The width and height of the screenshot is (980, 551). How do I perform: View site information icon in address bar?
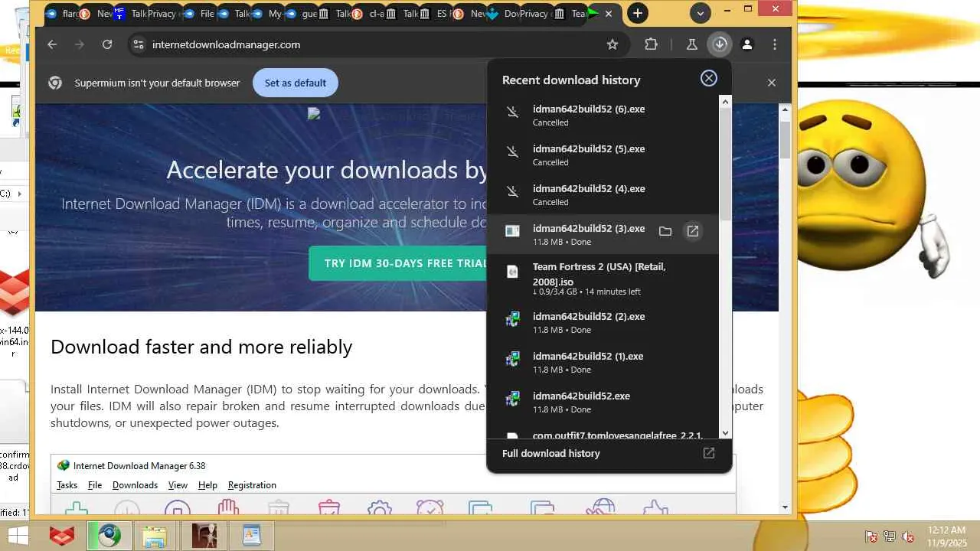[138, 44]
